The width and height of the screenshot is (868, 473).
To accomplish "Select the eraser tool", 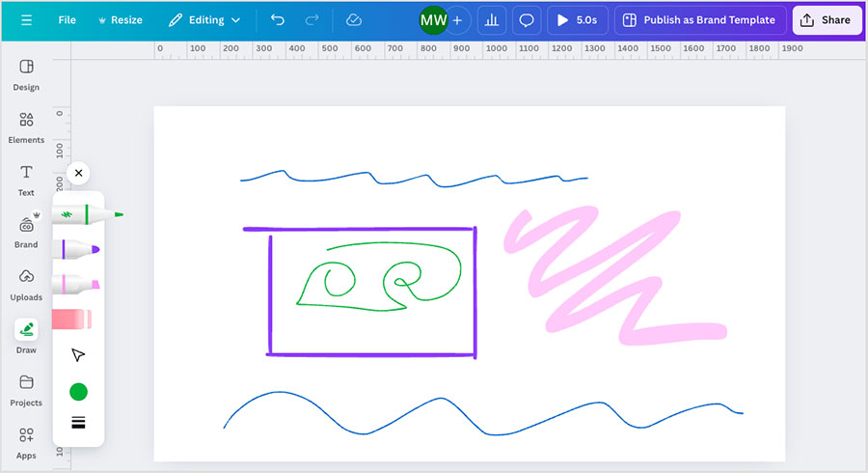I will (x=72, y=319).
